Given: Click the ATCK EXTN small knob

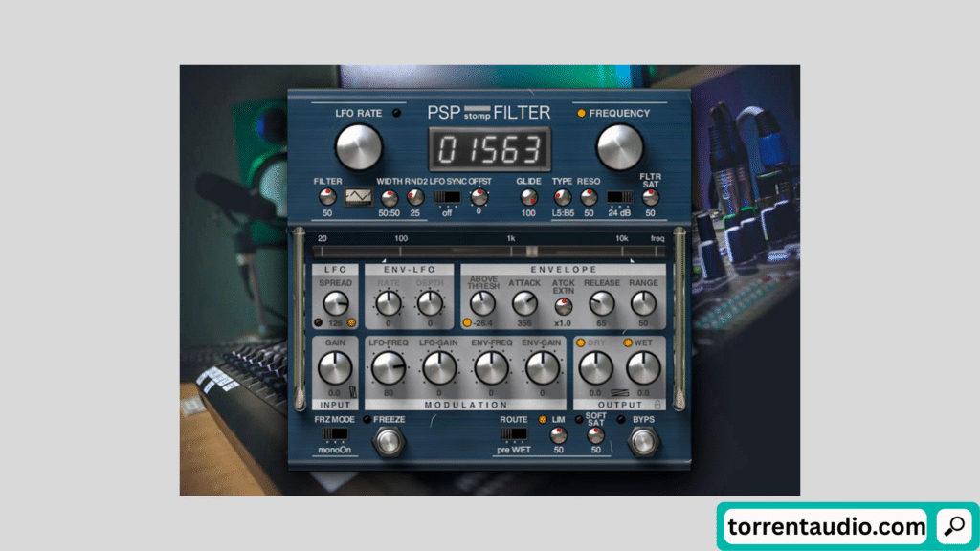Looking at the screenshot, I should point(564,306).
